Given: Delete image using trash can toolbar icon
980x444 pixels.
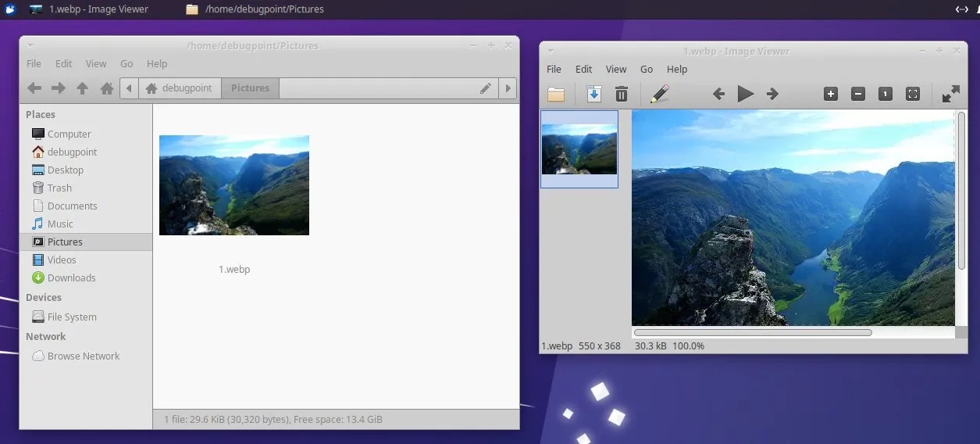Looking at the screenshot, I should [622, 95].
